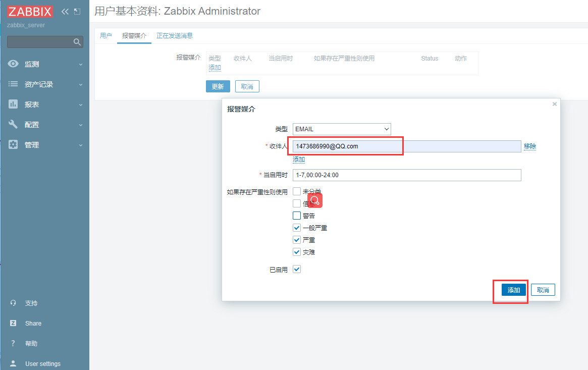Open the 类型 EMAIL dropdown
This screenshot has height=370, width=588.
click(x=342, y=129)
